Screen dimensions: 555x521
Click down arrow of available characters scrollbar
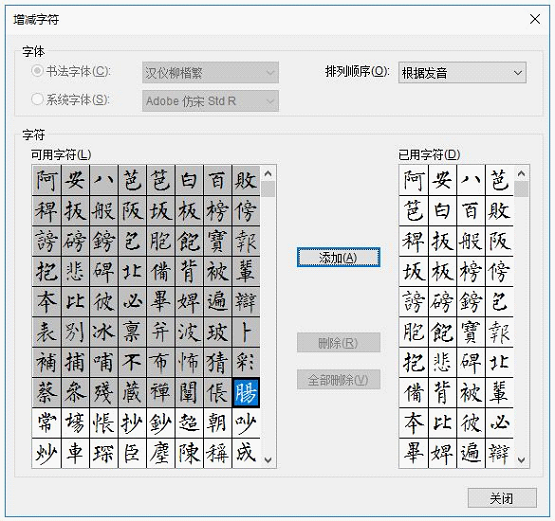[x=268, y=460]
